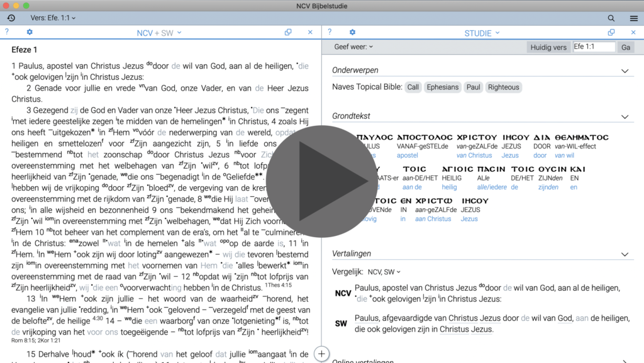Open the Vers: Efe. 1:1 dropdown
644x363 pixels.
[53, 18]
